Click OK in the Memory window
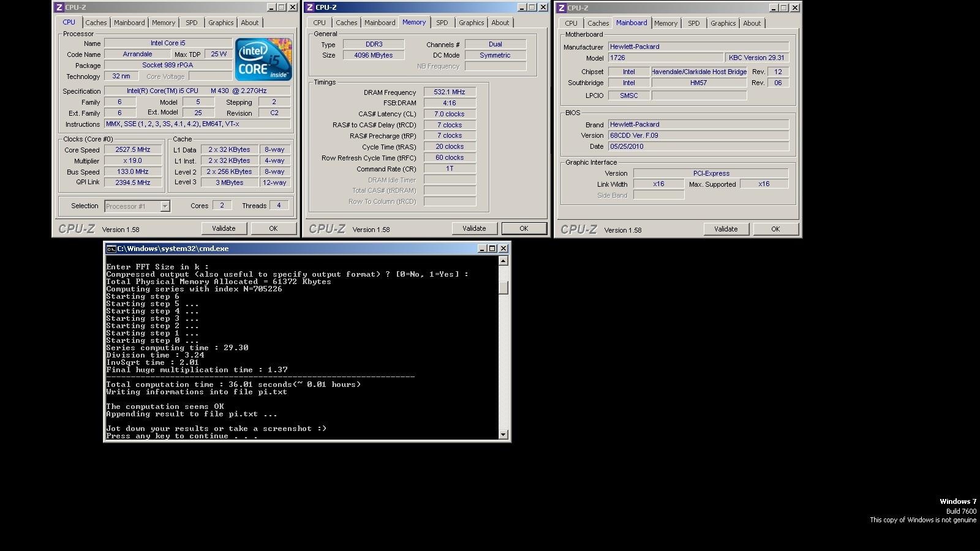This screenshot has height=551, width=980. pyautogui.click(x=524, y=228)
